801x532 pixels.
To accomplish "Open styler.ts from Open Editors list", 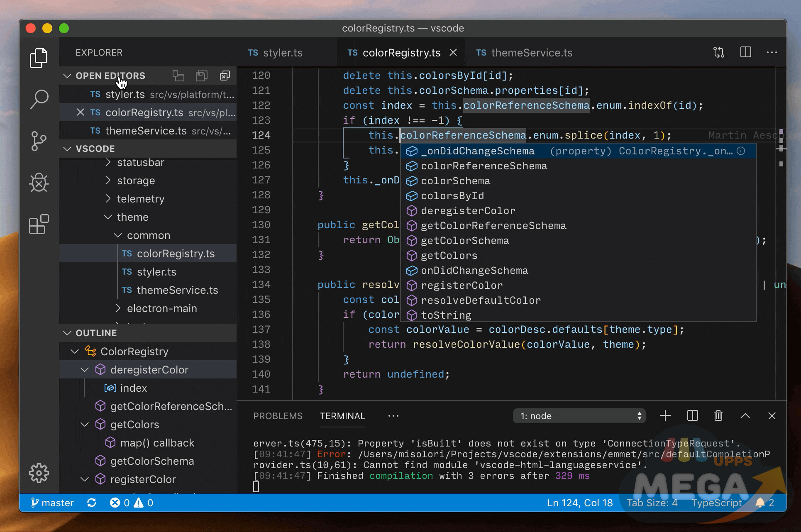I will click(x=148, y=94).
